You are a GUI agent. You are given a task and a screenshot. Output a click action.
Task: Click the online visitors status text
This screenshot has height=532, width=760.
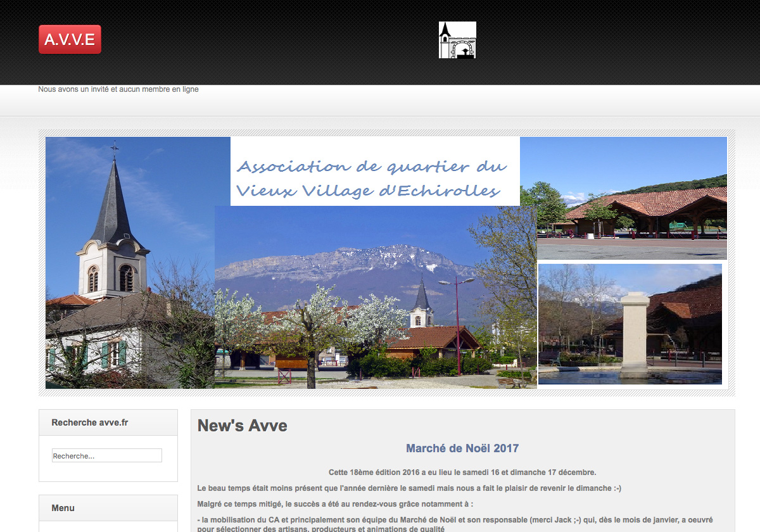118,89
